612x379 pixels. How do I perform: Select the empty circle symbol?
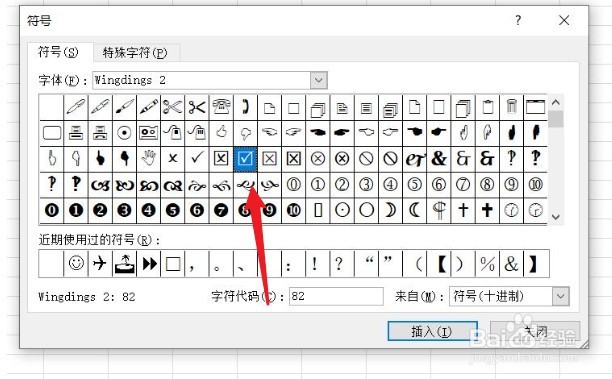366,210
